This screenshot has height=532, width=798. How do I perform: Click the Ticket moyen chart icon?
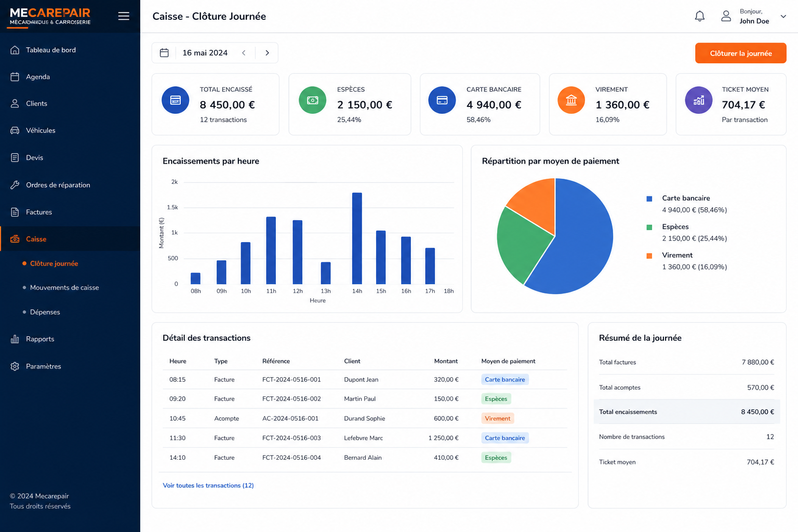[x=699, y=100]
